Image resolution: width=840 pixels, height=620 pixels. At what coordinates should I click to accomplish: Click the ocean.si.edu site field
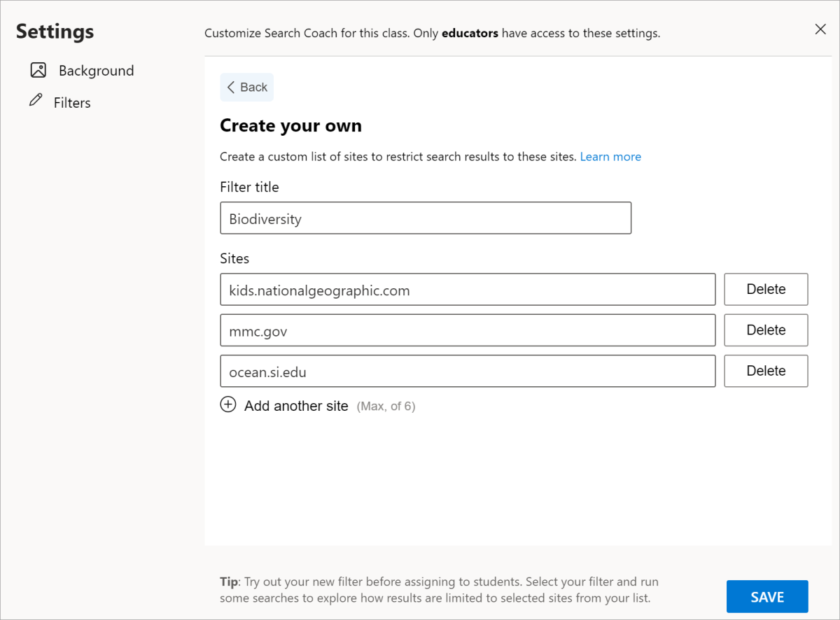click(x=468, y=372)
